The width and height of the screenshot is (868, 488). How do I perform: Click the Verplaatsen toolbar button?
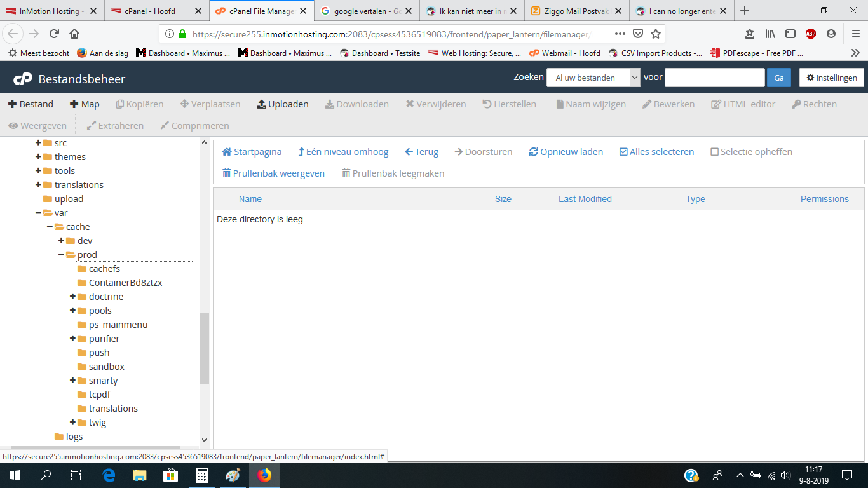[x=210, y=104]
